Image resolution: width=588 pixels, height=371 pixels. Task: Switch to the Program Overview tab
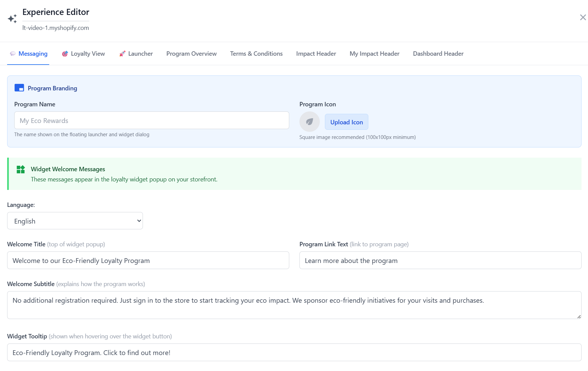coord(191,53)
